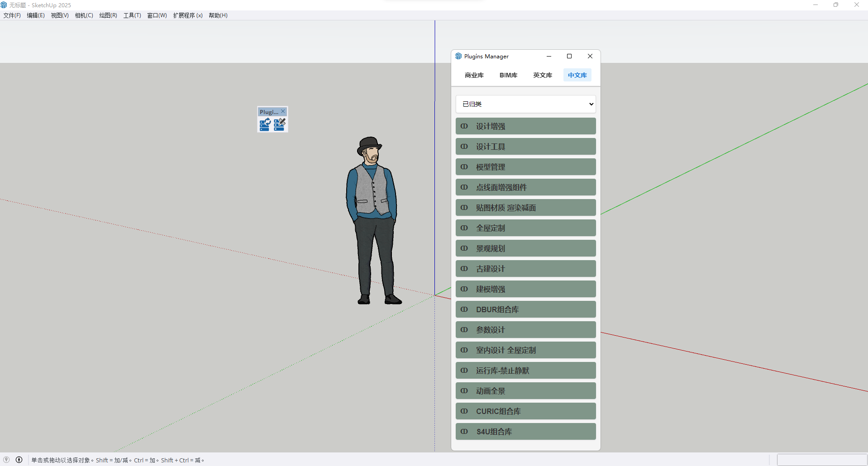Click the icon beside 设计增强 category
The image size is (868, 466).
click(464, 126)
